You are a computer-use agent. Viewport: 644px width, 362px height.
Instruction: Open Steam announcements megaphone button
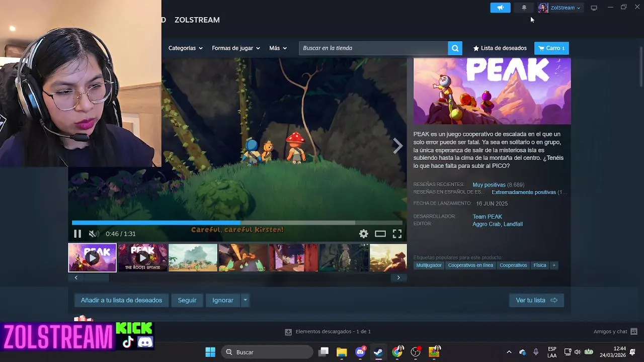point(500,8)
